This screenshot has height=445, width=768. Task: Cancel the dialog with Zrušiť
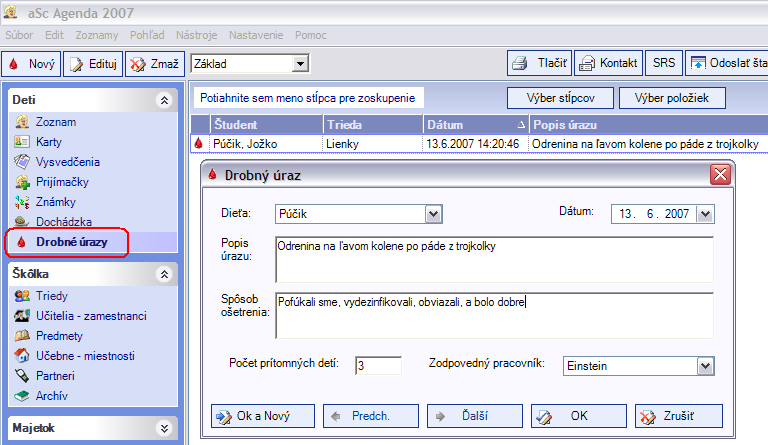pos(679,416)
